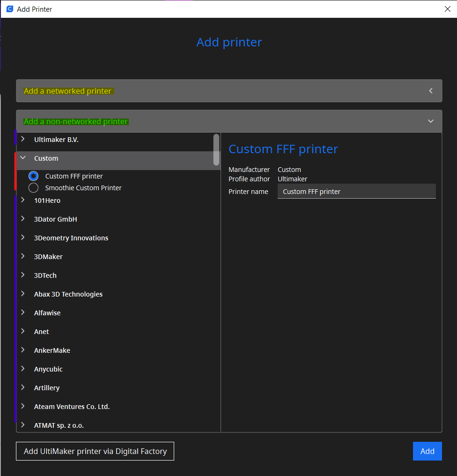
Task: Expand the 101Hero arrow icon
Action: click(23, 200)
